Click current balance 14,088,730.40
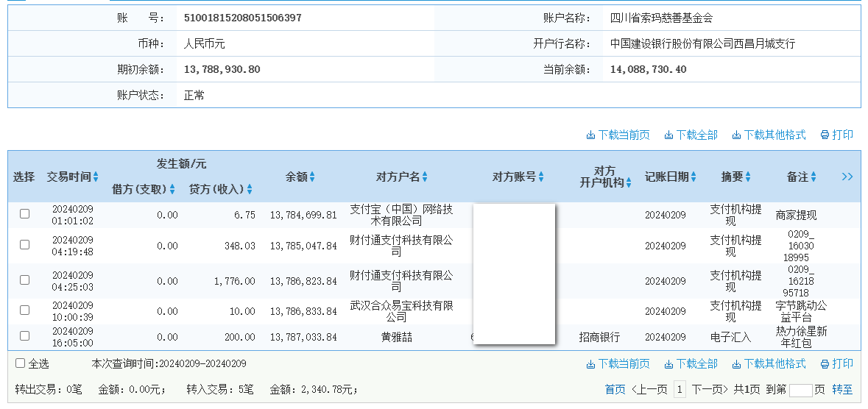868x409 pixels. pyautogui.click(x=648, y=70)
